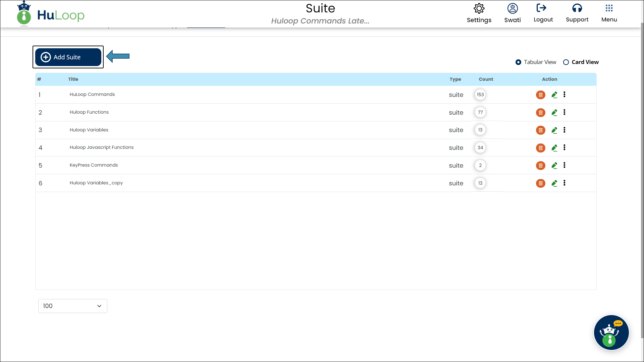Open more options for HuLoop Commands

click(x=565, y=95)
